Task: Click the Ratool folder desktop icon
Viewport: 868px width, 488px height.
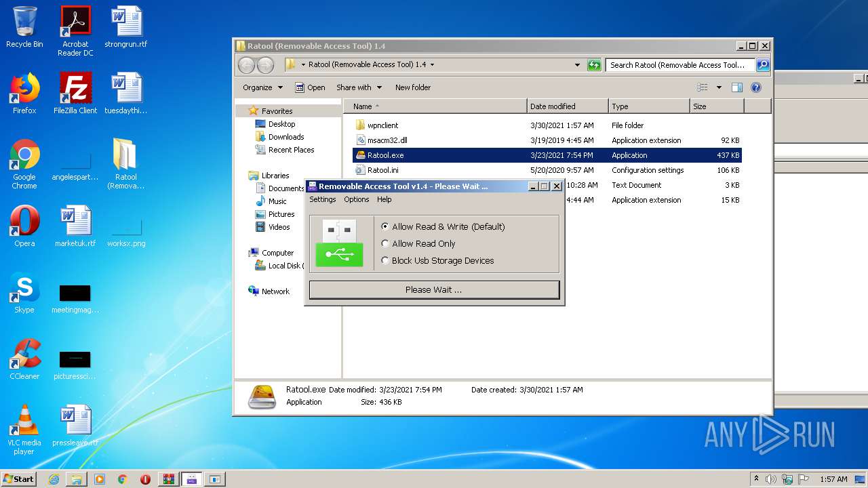Action: click(126, 164)
